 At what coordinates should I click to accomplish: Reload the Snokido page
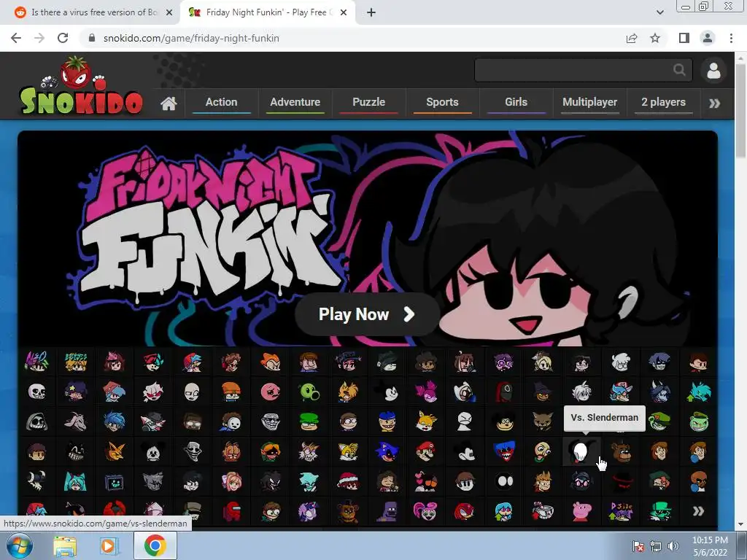[63, 38]
